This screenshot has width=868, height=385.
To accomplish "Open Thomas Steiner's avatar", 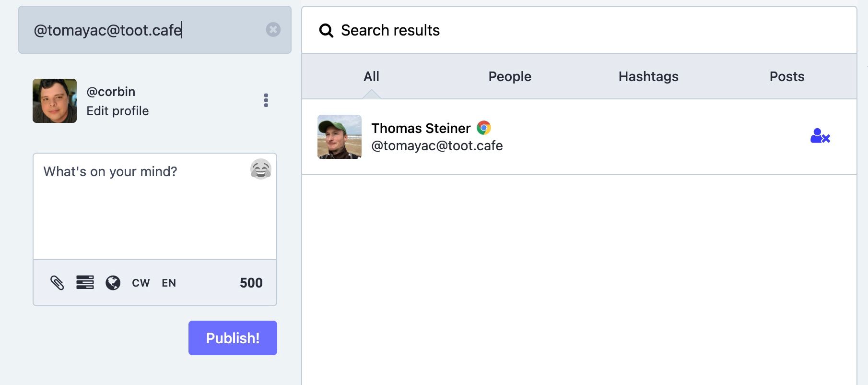I will [x=340, y=137].
